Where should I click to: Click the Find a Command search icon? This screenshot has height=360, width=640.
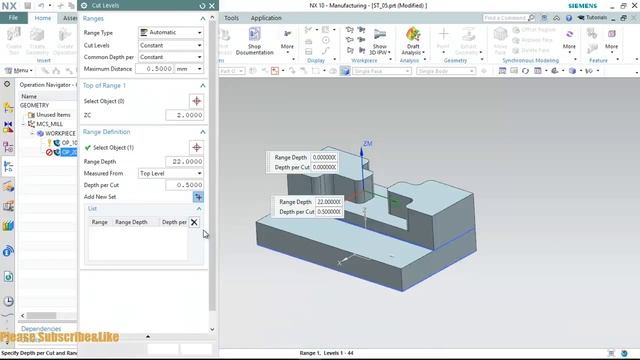pos(531,18)
